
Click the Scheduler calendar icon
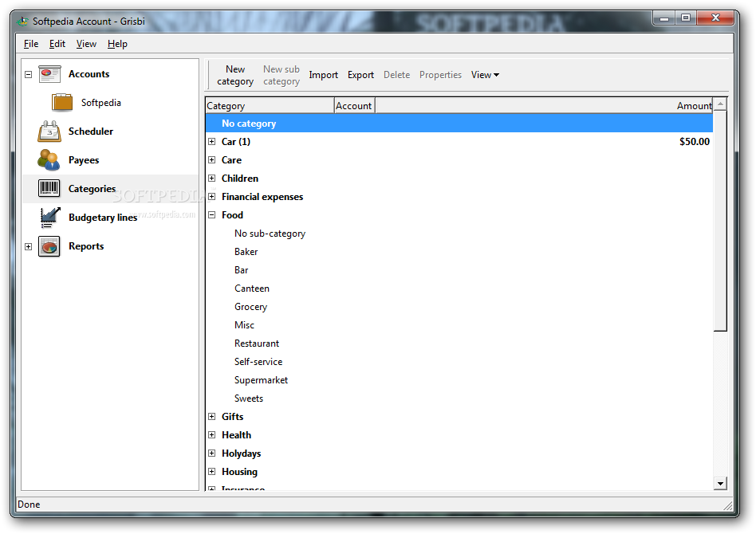click(x=49, y=131)
